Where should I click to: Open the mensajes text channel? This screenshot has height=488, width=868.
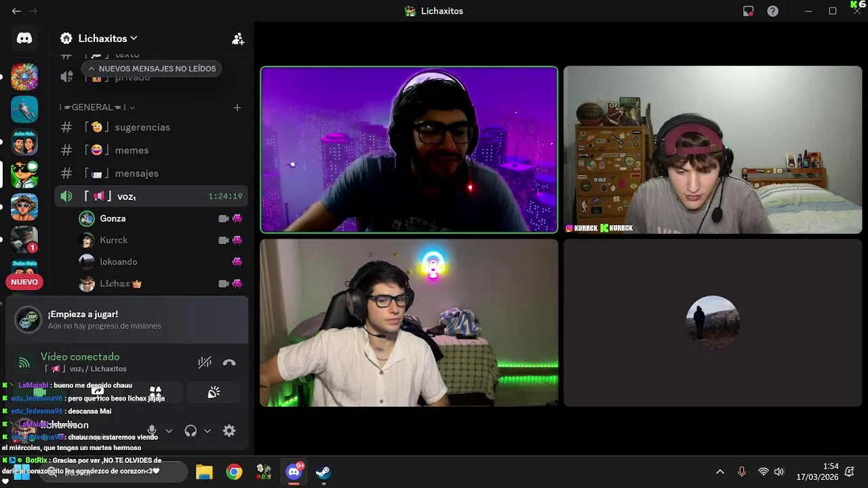(151, 174)
